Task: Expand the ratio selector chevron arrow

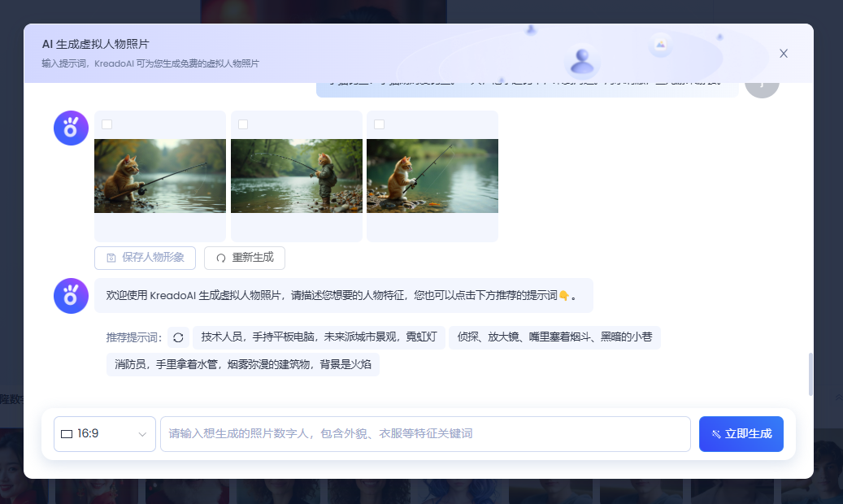Action: point(142,434)
